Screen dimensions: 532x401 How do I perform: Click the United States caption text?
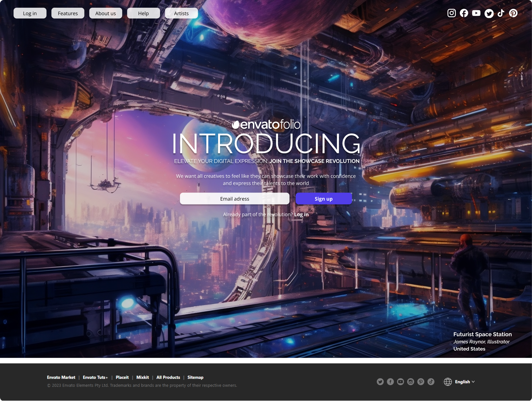(x=469, y=349)
